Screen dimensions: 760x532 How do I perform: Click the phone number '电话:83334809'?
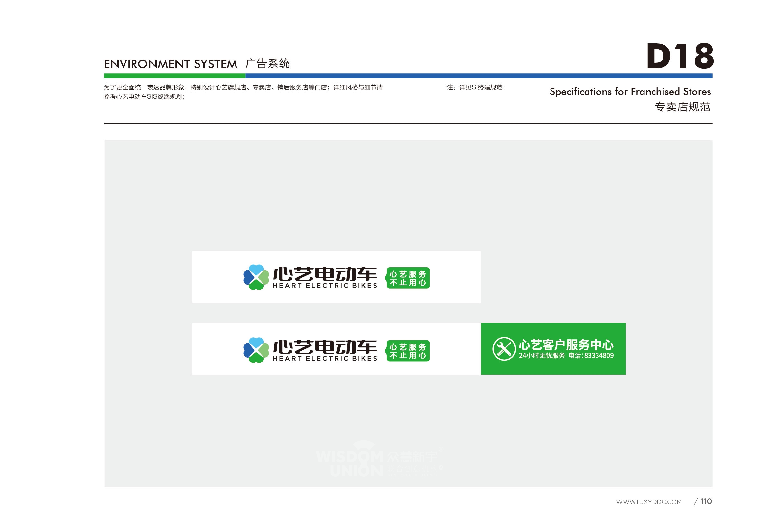pyautogui.click(x=591, y=356)
